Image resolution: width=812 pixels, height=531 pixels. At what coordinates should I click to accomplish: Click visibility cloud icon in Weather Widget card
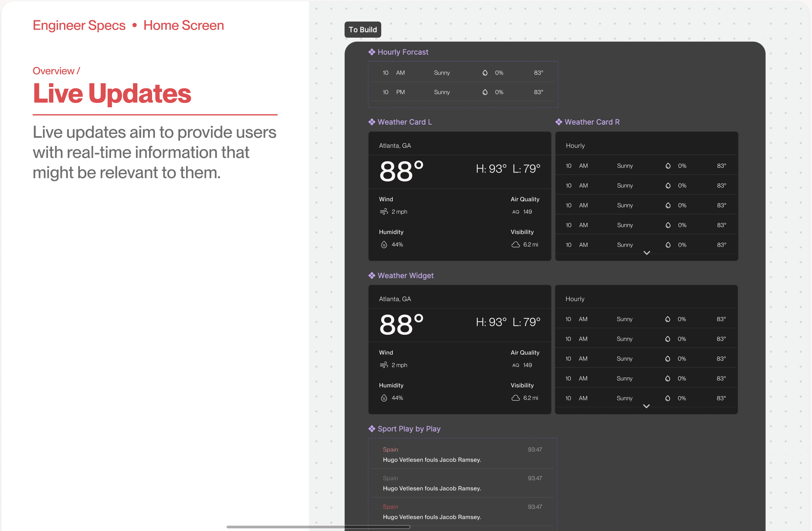516,398
